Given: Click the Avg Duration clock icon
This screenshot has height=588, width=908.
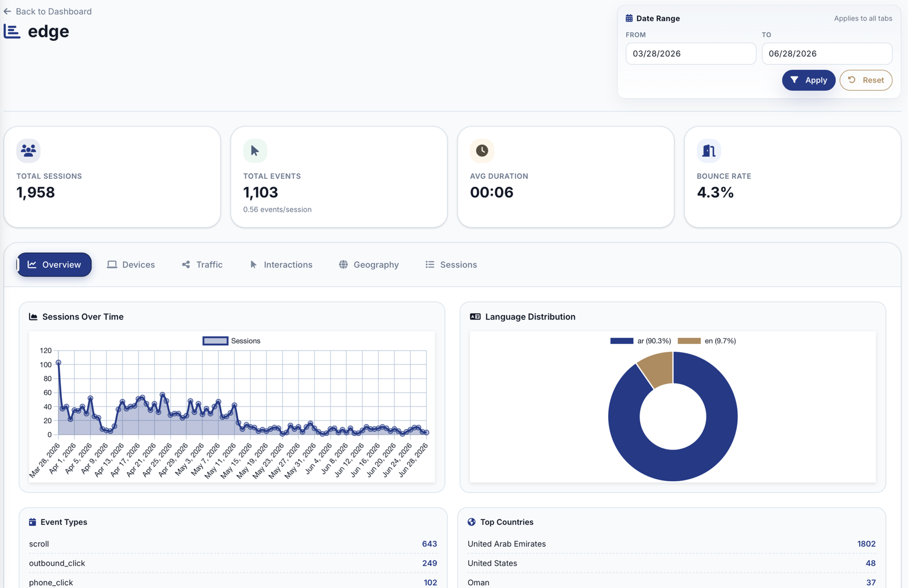Looking at the screenshot, I should pyautogui.click(x=482, y=150).
